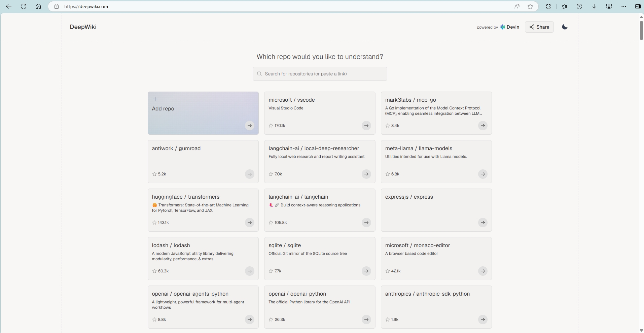
Task: Click the page vertical scrollbar thumb
Action: (x=641, y=31)
